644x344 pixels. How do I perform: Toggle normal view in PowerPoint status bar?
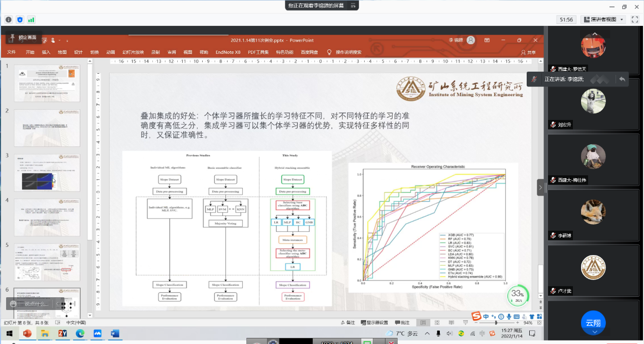pyautogui.click(x=423, y=323)
